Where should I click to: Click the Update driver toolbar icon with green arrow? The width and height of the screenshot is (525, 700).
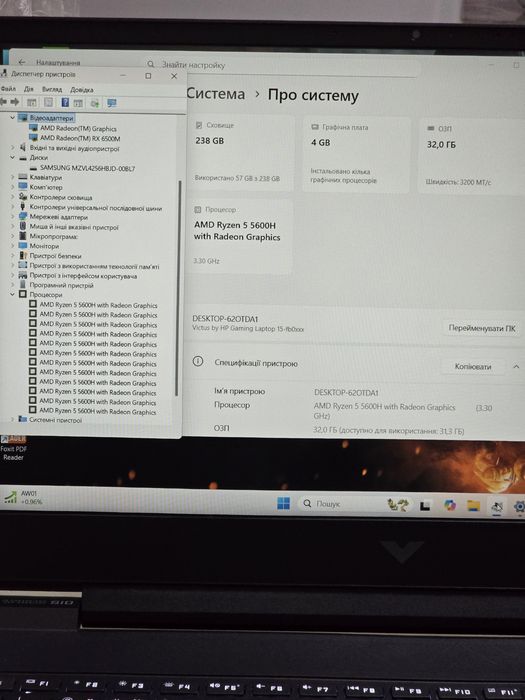point(95,103)
